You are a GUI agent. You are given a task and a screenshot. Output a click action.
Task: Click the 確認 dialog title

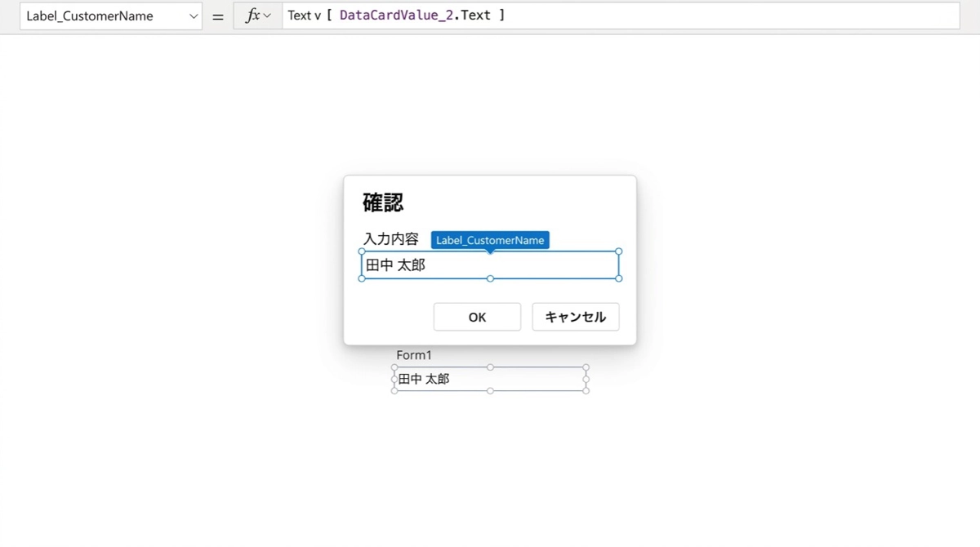[383, 202]
